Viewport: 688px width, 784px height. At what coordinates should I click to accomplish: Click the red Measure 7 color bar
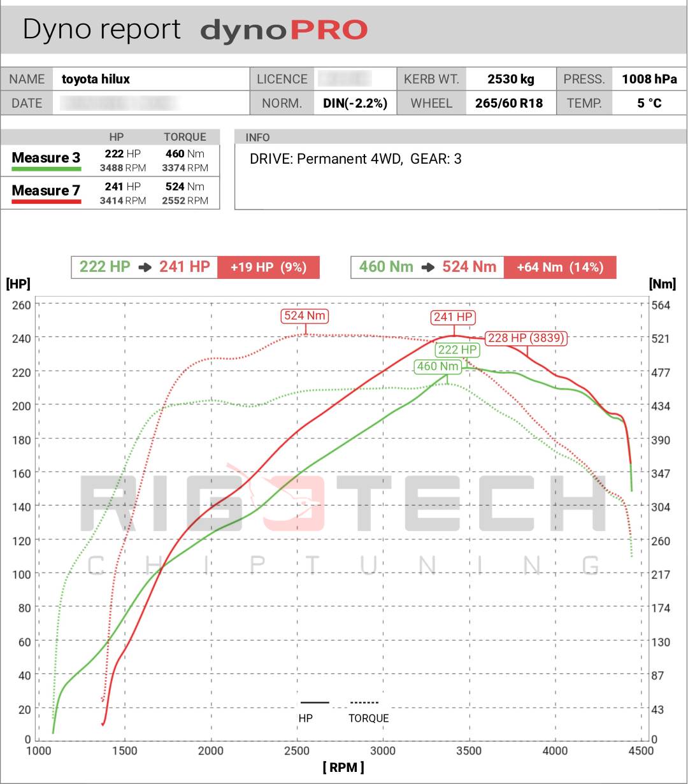click(x=47, y=202)
